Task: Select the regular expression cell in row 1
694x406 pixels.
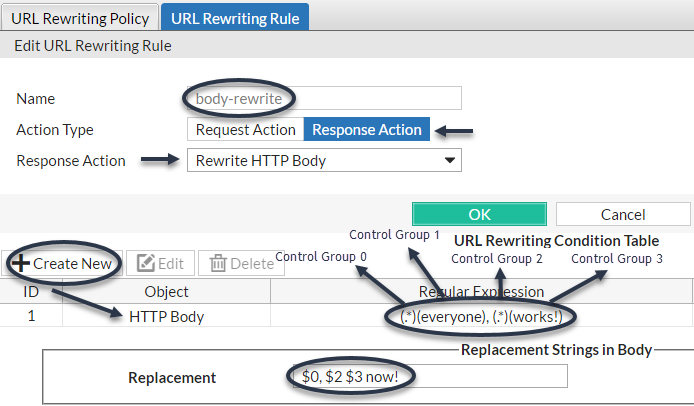Action: [x=481, y=316]
